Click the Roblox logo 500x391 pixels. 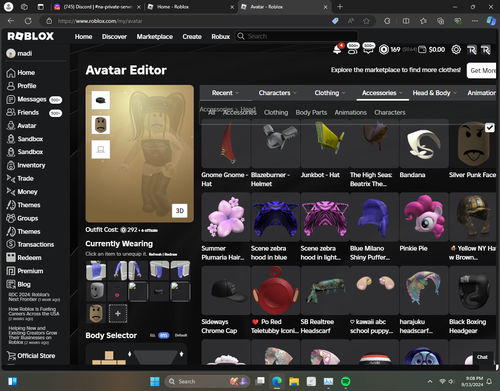(x=30, y=36)
